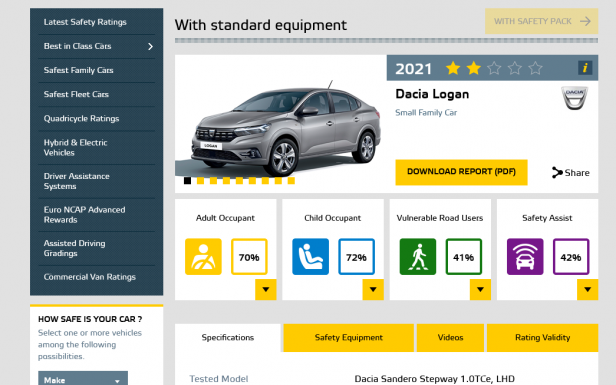Image resolution: width=616 pixels, height=385 pixels.
Task: Click the Vulnerable Road Users 41% score
Action: pos(464,257)
